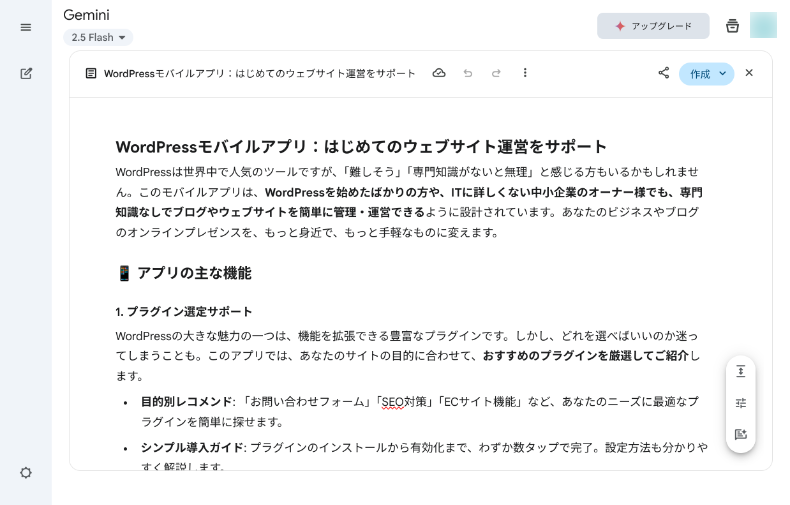Close the canvas panel
Screen dimensions: 790x505
[749, 73]
